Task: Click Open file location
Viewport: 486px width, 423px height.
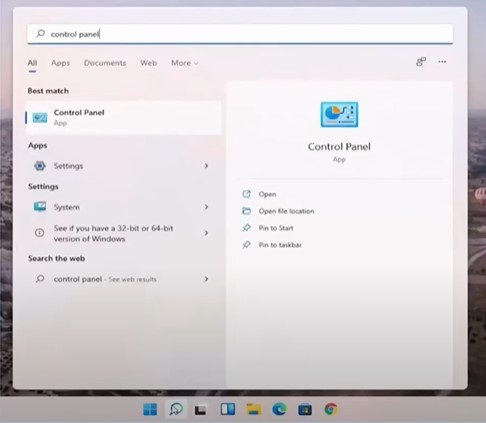Action: coord(286,211)
